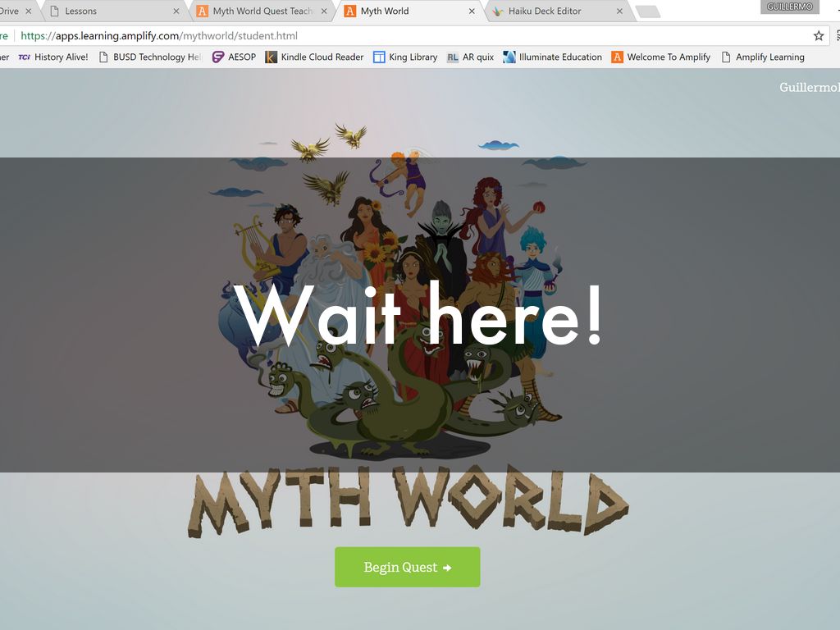Open the Illuminate Education bookmark
Screen dimensions: 840x630
point(552,57)
